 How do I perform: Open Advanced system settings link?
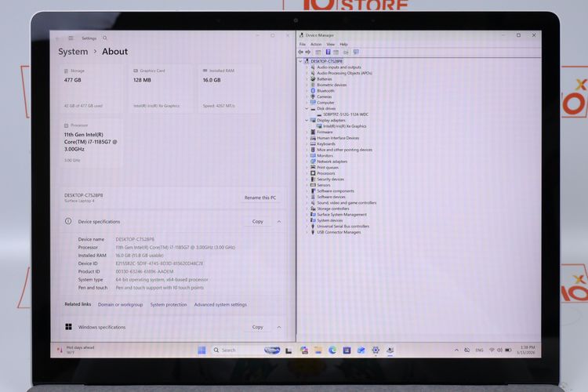(x=220, y=305)
